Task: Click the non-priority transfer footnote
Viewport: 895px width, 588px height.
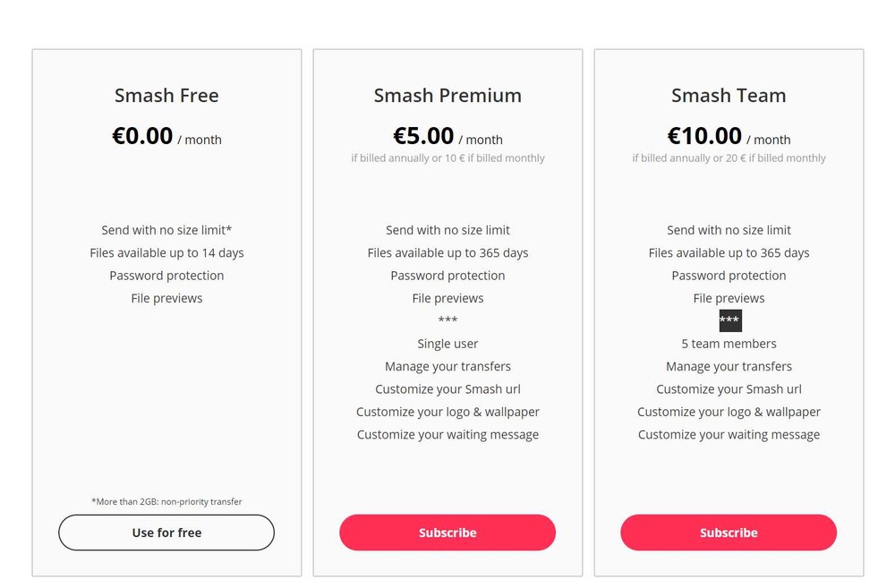Action: click(x=166, y=502)
